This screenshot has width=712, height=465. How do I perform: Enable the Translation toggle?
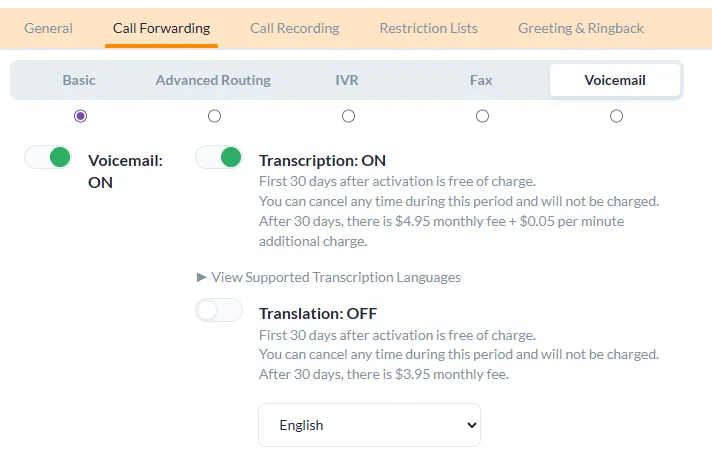[x=219, y=311]
